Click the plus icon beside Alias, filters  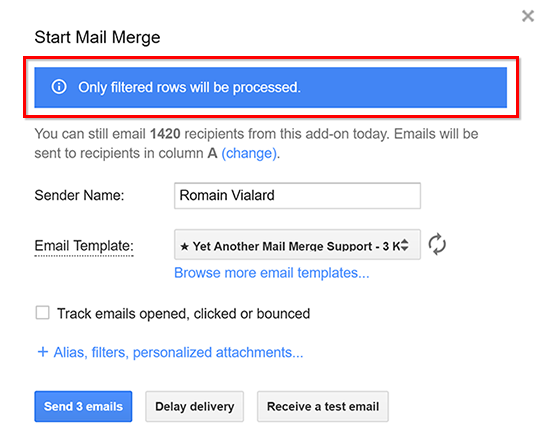tap(43, 352)
